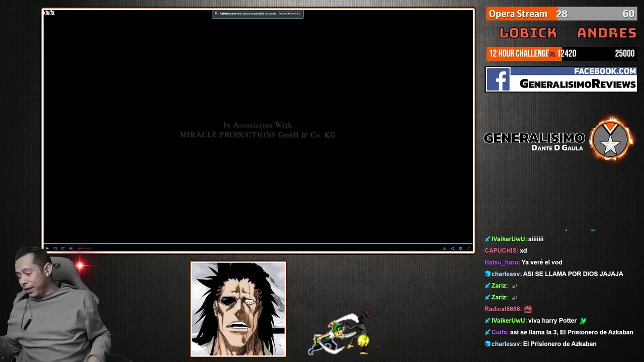Click the exit full screen notification button
Image resolution: width=644 pixels, height=362 pixels.
[289, 14]
